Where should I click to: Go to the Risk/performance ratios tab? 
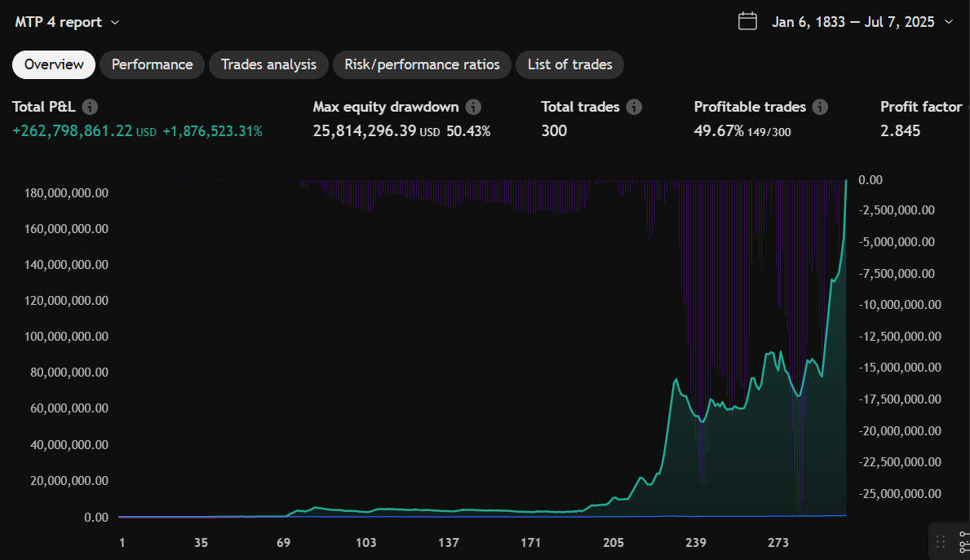coord(422,64)
